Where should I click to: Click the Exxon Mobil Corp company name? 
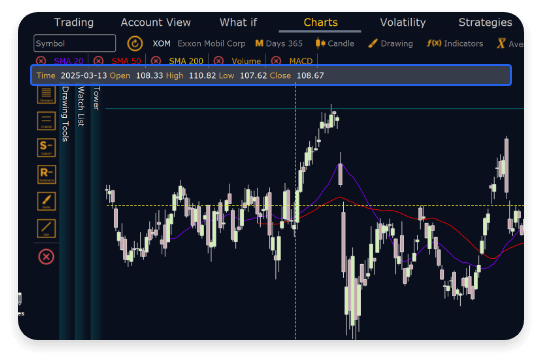(x=211, y=44)
